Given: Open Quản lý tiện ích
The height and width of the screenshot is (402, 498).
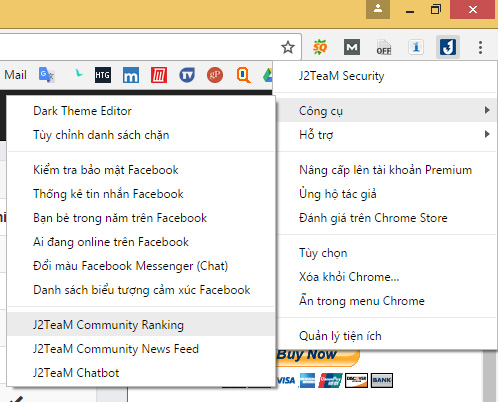Looking at the screenshot, I should click(x=386, y=336).
